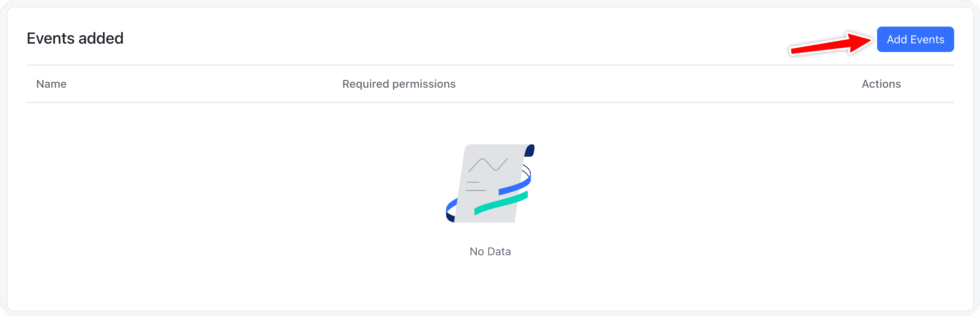980x316 pixels.
Task: Click the blue ribbon loop left of document
Action: 451,209
